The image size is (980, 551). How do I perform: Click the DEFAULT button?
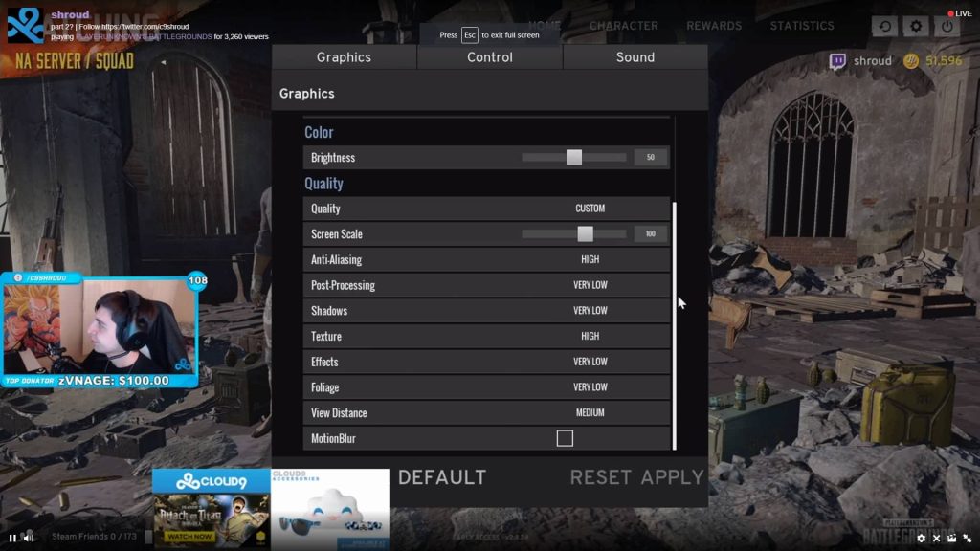[442, 477]
